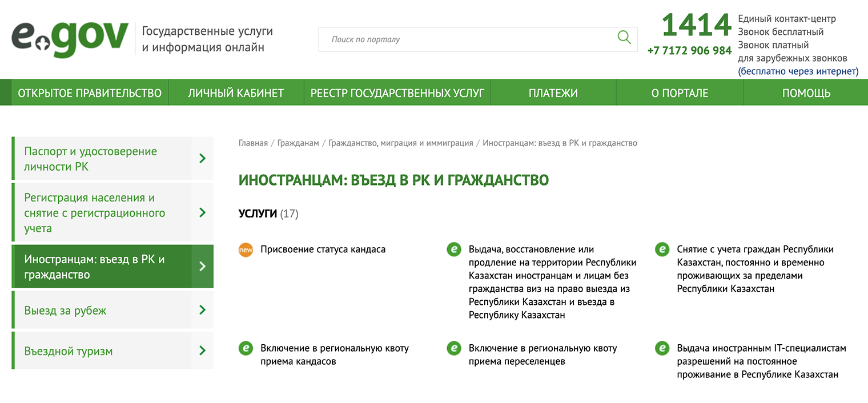The image size is (868, 403).
Task: Expand the Паспорт и удостоверение личности РК chevron
Action: pyautogui.click(x=202, y=159)
